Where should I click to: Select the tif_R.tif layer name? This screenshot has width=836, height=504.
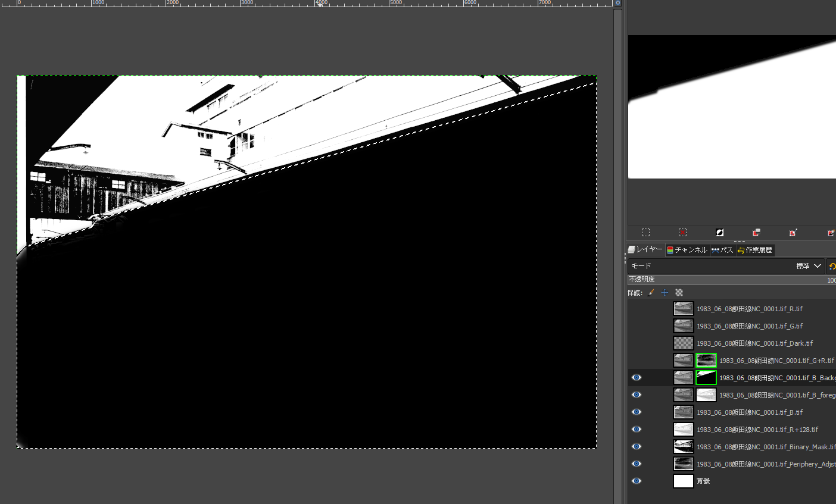pos(750,309)
